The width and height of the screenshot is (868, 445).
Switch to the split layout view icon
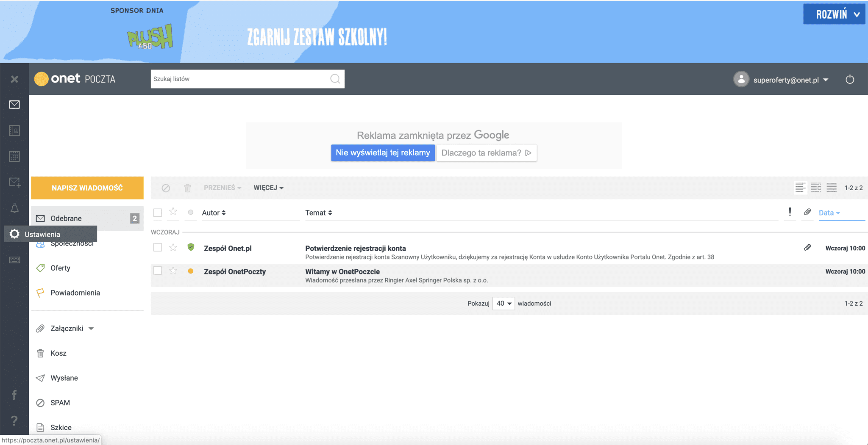click(x=816, y=188)
